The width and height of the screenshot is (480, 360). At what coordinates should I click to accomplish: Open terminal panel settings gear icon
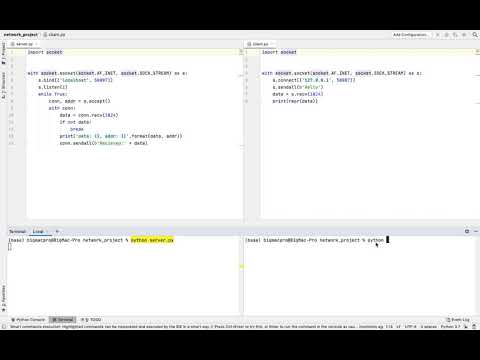point(467,231)
